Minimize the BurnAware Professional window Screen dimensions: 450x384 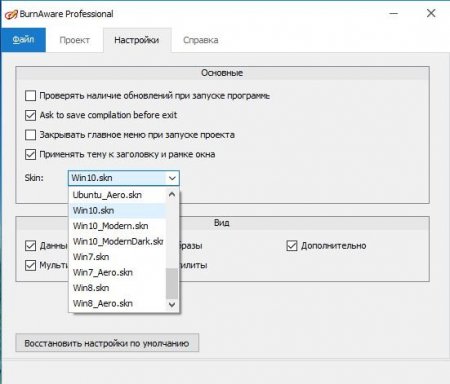tap(394, 14)
